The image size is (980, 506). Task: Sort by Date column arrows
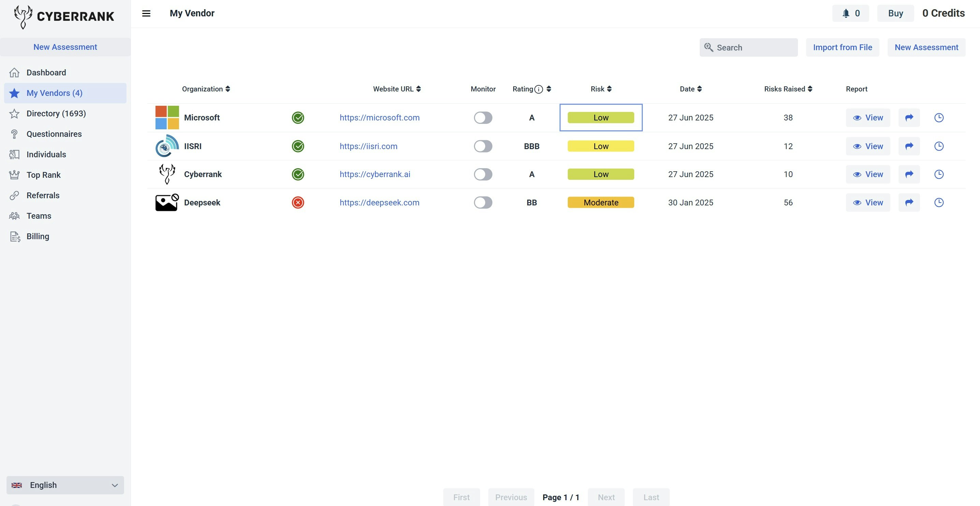[x=699, y=89]
